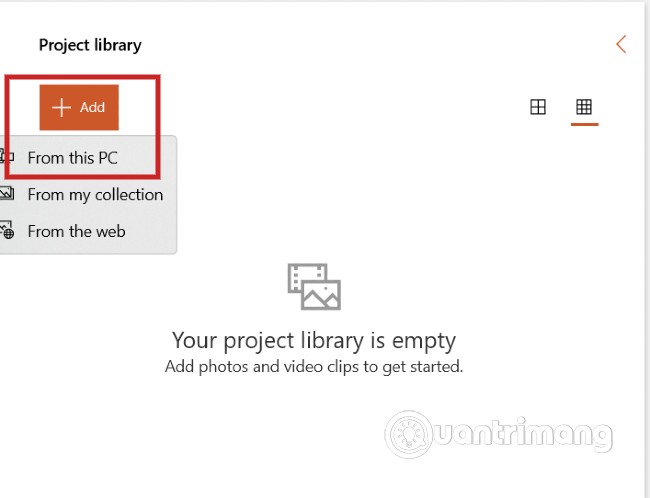
Task: Switch to small thumbnails grid view
Action: point(584,107)
